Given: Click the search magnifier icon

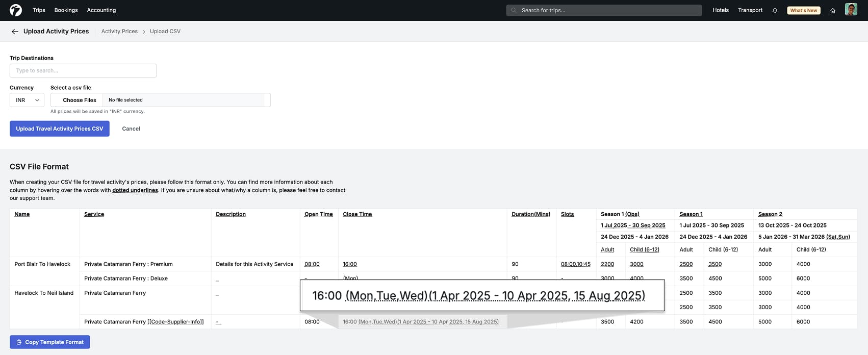Looking at the screenshot, I should (x=514, y=10).
